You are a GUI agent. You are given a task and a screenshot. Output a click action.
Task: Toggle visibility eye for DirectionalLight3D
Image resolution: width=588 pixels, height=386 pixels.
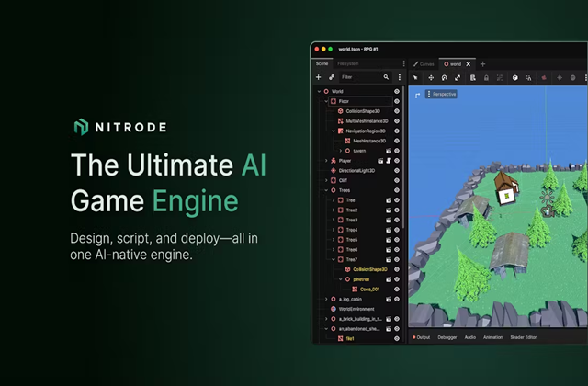point(397,170)
